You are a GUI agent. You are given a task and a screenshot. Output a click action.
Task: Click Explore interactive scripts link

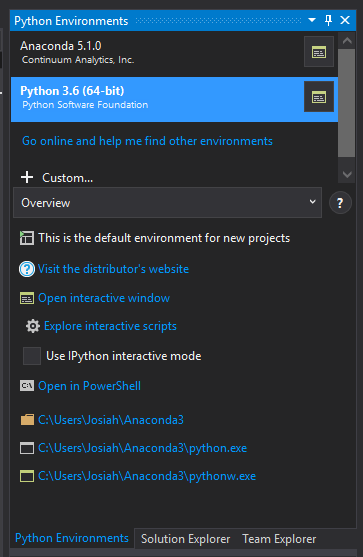[110, 326]
